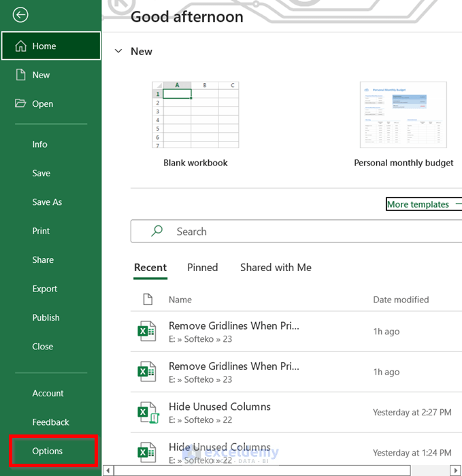Viewport: 462px width, 476px height.
Task: Click Excel icon of second Remove Gridlines file
Action: point(147,372)
